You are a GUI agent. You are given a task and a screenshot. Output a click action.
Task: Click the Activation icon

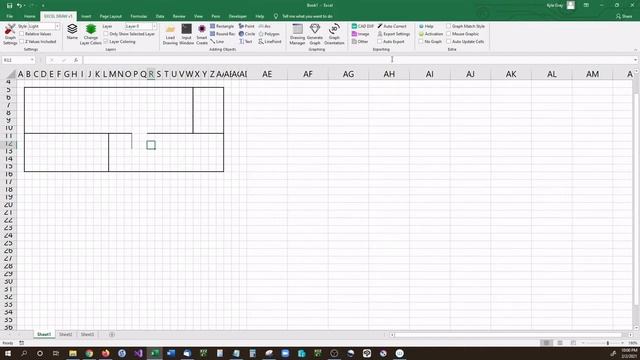pos(431,34)
